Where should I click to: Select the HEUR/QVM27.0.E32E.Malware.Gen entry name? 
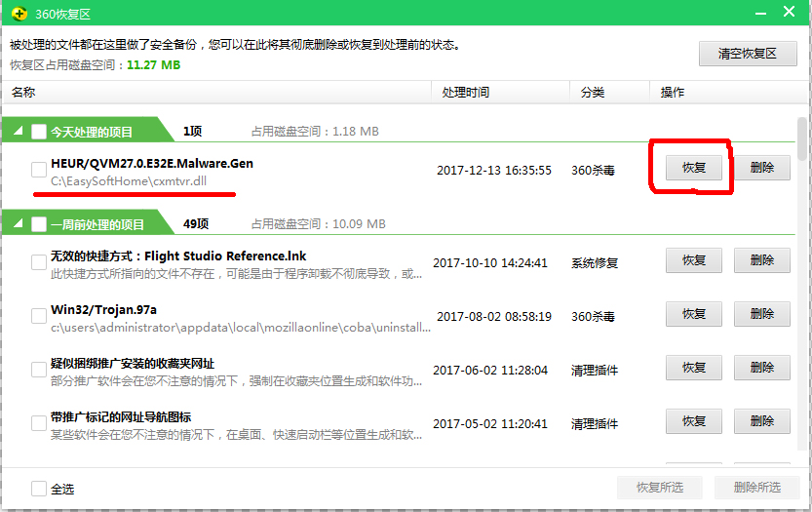tap(152, 163)
